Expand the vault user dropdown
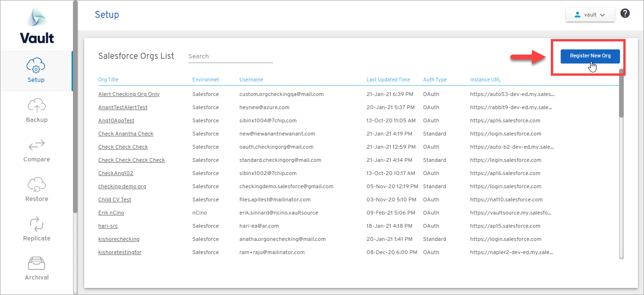644x295 pixels. point(590,15)
